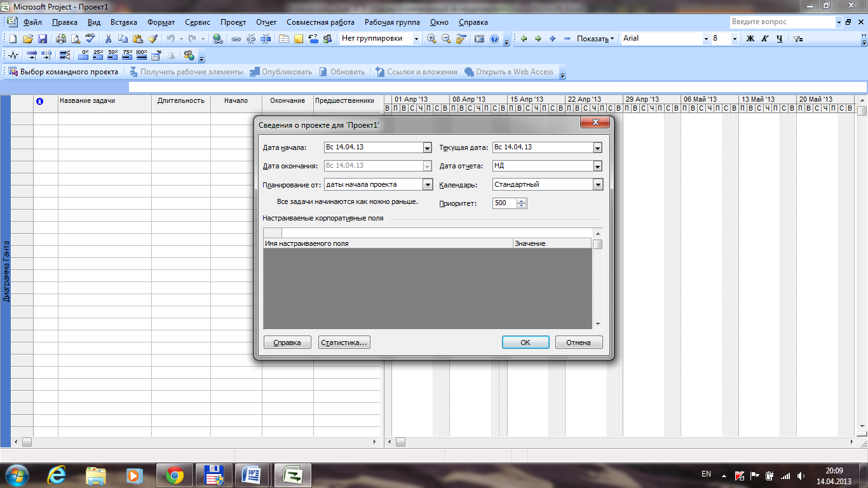
Task: Open Microsoft Word from taskbar
Action: pyautogui.click(x=252, y=475)
